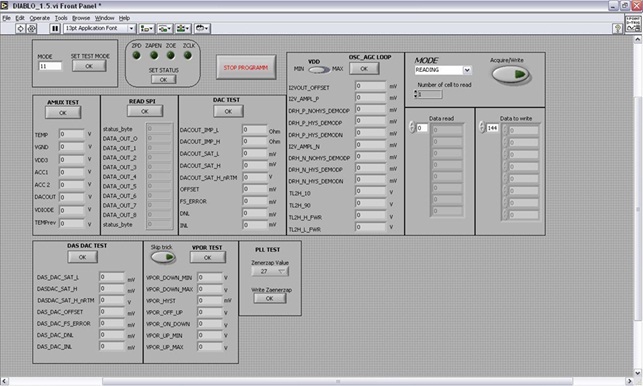Click OK under SET STATUS
This screenshot has height=386, width=643.
click(163, 80)
